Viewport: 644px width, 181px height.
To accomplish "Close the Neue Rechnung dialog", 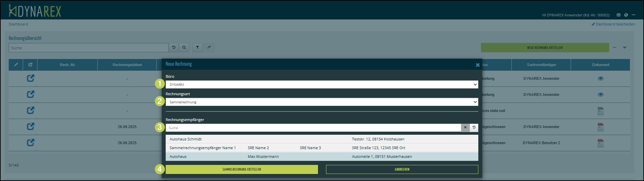I will [x=478, y=65].
